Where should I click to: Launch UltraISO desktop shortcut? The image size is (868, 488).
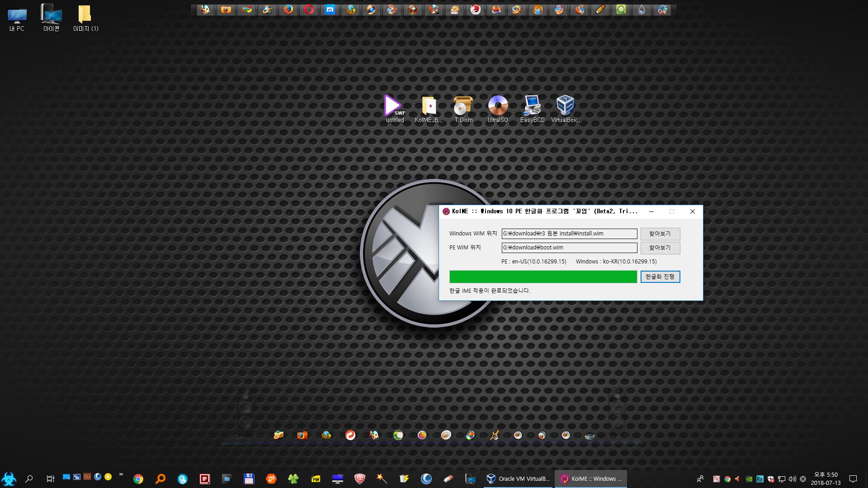[498, 109]
